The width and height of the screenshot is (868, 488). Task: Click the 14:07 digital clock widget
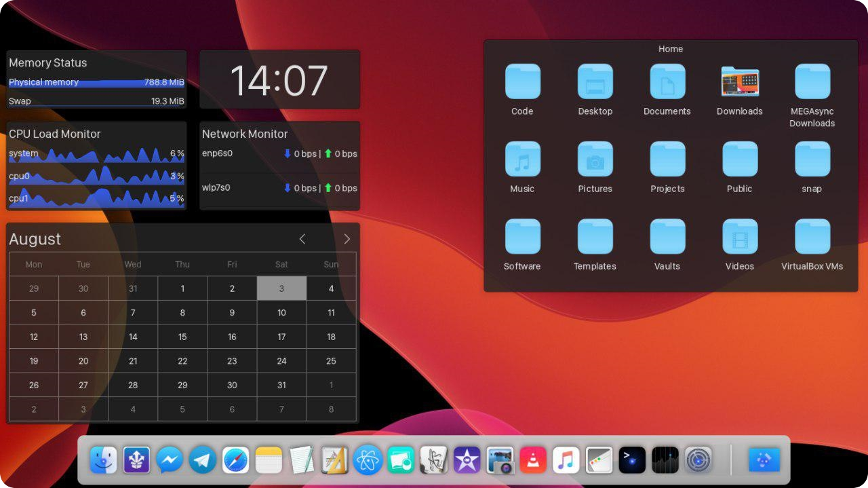tap(279, 79)
